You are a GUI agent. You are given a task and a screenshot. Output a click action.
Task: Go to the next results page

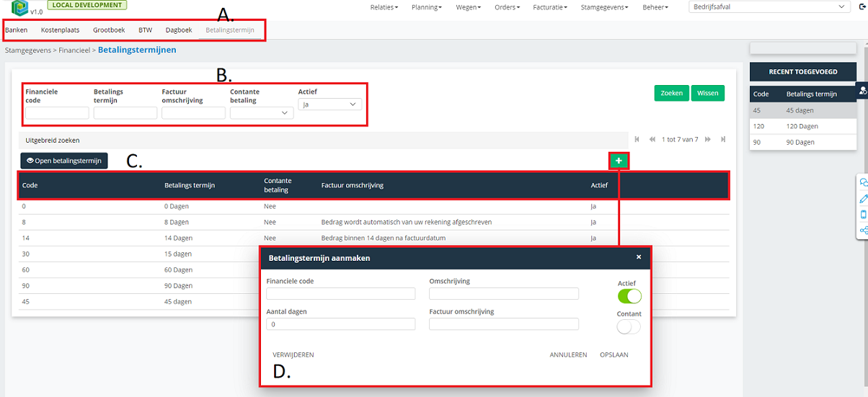pos(708,140)
